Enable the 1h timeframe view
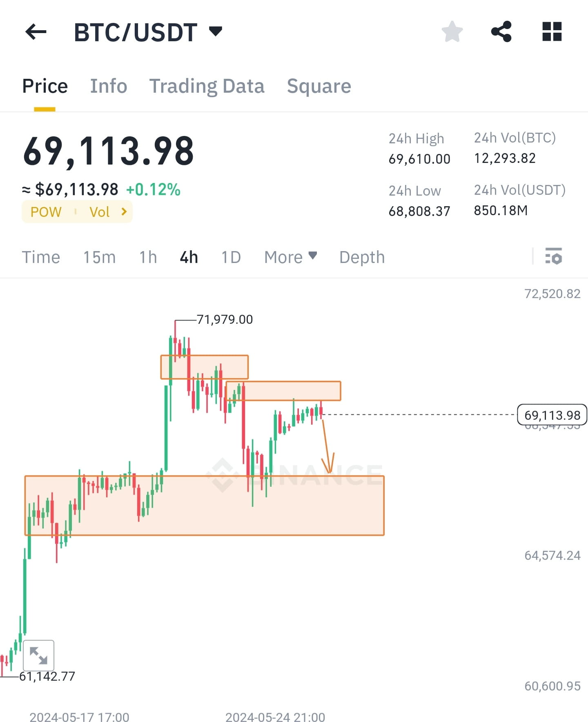This screenshot has width=588, height=722. [x=147, y=257]
